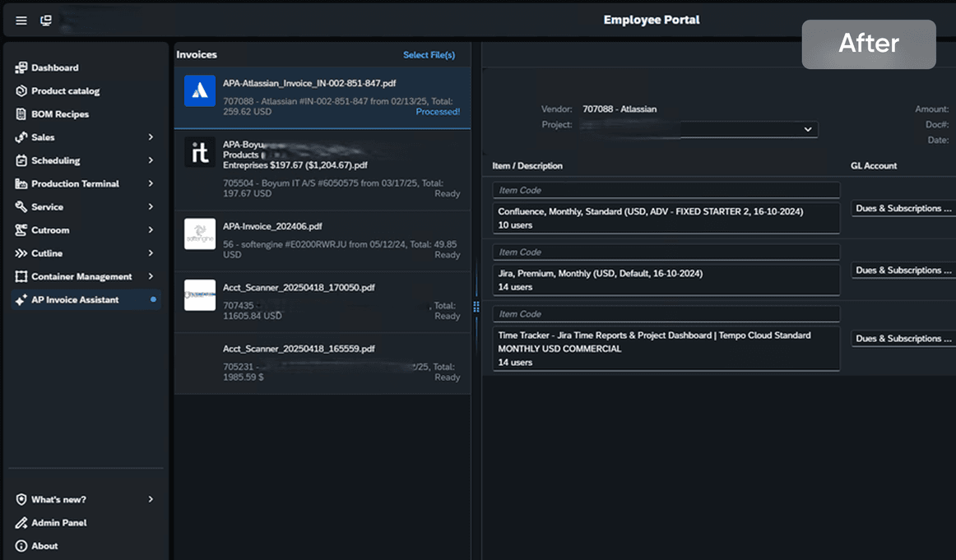Click the Product catalog icon
This screenshot has height=560, width=956.
[21, 90]
